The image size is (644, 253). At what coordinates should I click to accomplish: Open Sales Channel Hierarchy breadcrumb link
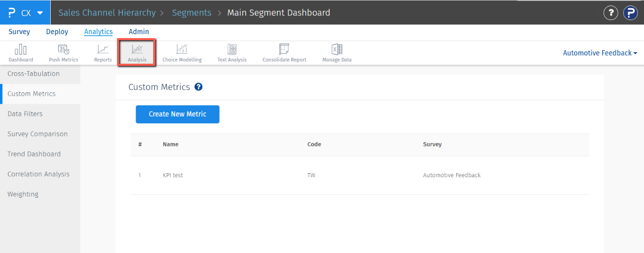[106, 13]
